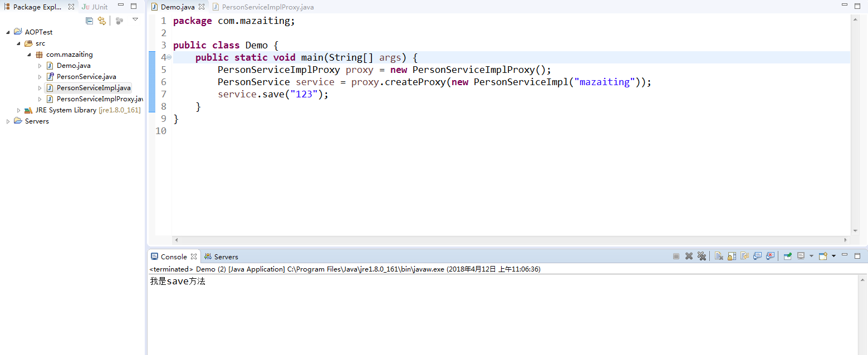Image resolution: width=868 pixels, height=355 pixels.
Task: Select Demo.java in Package Explorer
Action: coord(73,66)
